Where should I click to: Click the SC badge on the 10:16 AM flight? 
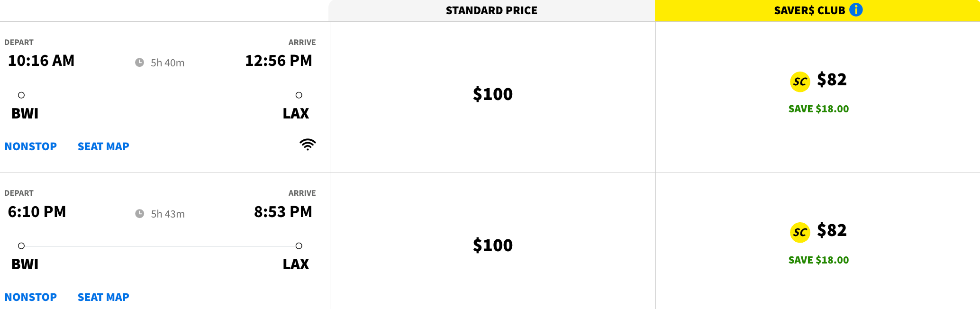800,82
